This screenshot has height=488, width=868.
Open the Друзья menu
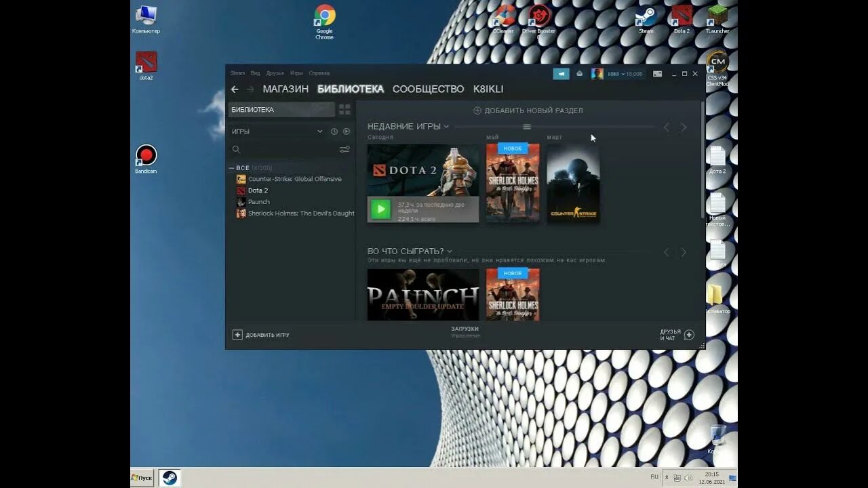[275, 73]
